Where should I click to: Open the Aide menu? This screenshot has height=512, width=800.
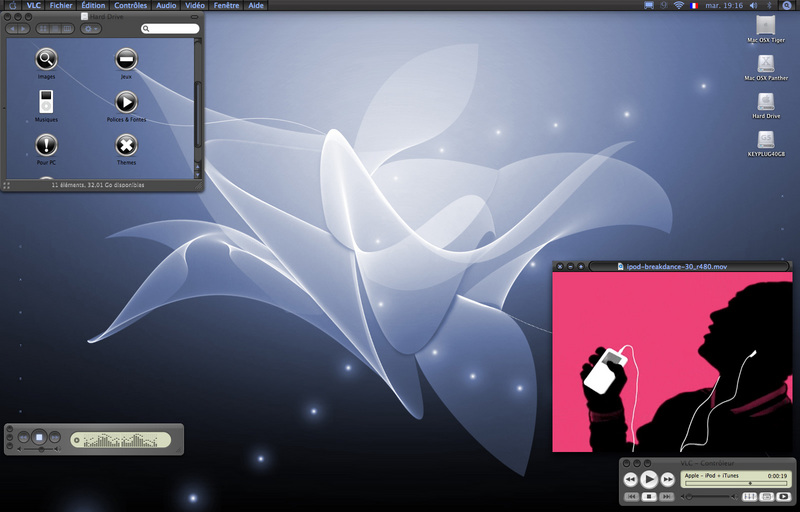pos(256,5)
